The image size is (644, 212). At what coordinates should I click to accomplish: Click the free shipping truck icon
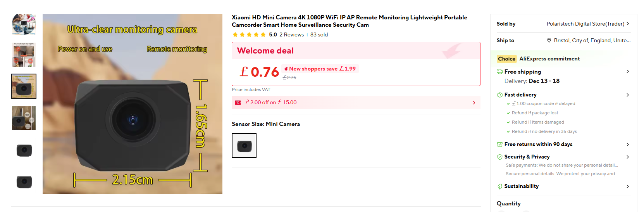pos(500,72)
